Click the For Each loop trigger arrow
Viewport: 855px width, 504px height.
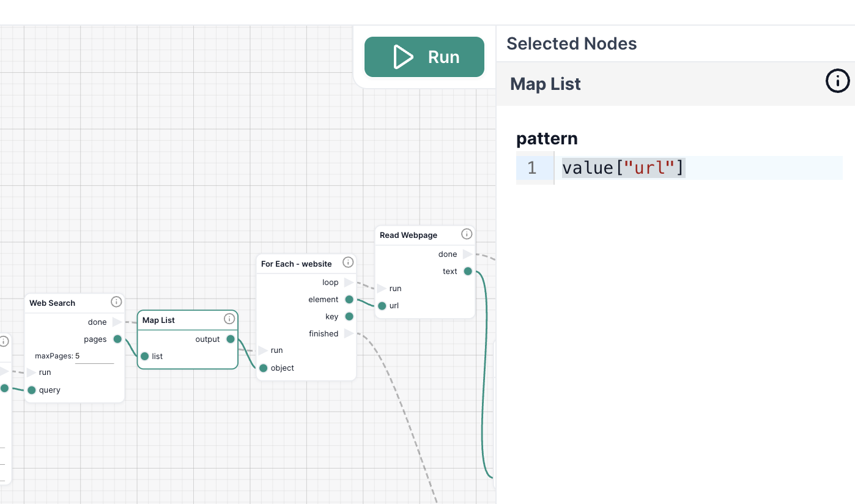point(349,282)
